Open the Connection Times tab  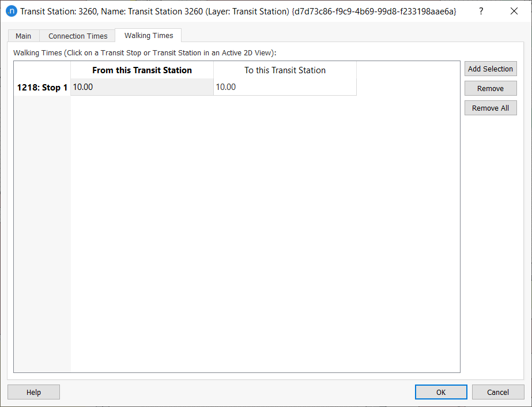coord(77,36)
